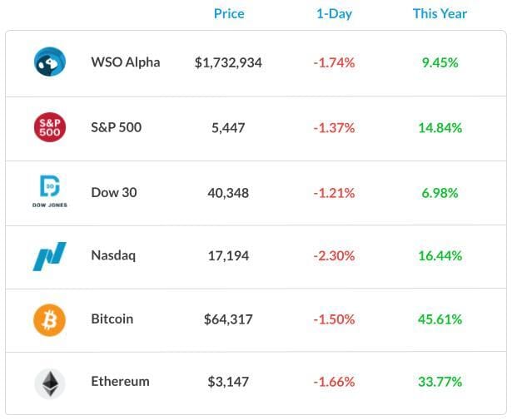Click S&P 500's 14.84% yearly return

click(440, 128)
